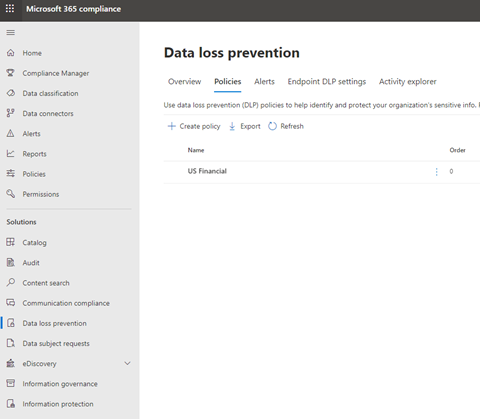This screenshot has width=480, height=419.
Task: Select the Policies tab
Action: (228, 81)
